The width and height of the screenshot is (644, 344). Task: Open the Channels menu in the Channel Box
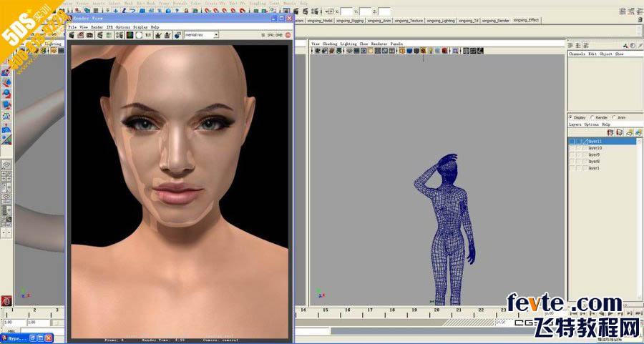(x=577, y=54)
